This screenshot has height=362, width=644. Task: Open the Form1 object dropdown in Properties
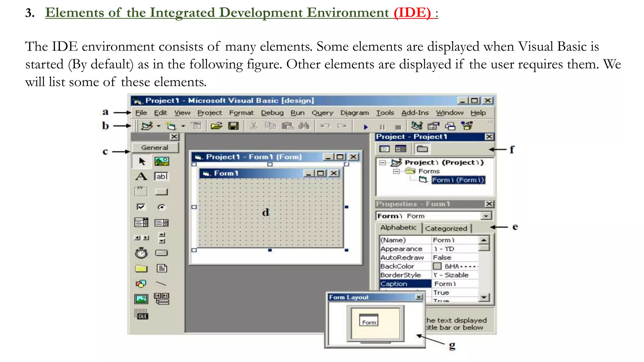[486, 216]
